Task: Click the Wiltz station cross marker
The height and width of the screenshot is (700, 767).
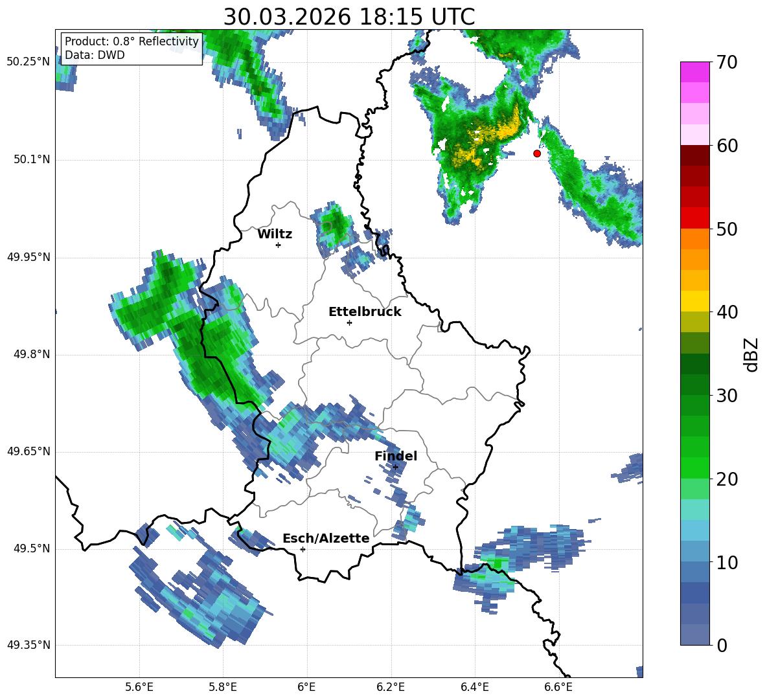Action: 279,245
